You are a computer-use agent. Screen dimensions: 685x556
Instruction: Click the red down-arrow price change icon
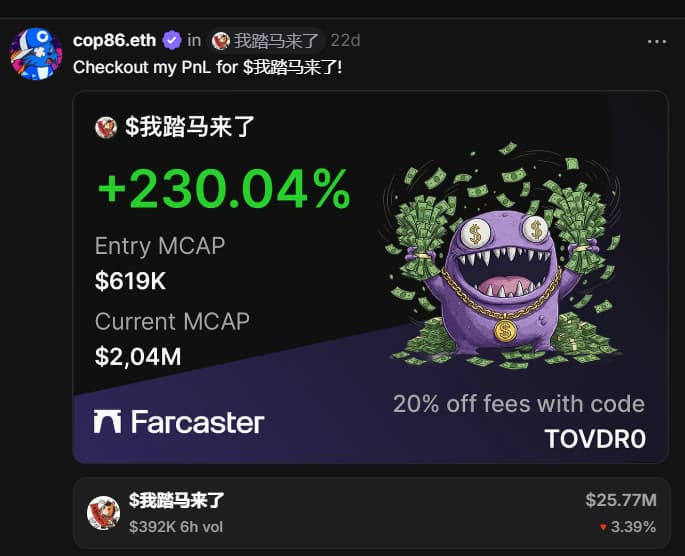click(603, 528)
